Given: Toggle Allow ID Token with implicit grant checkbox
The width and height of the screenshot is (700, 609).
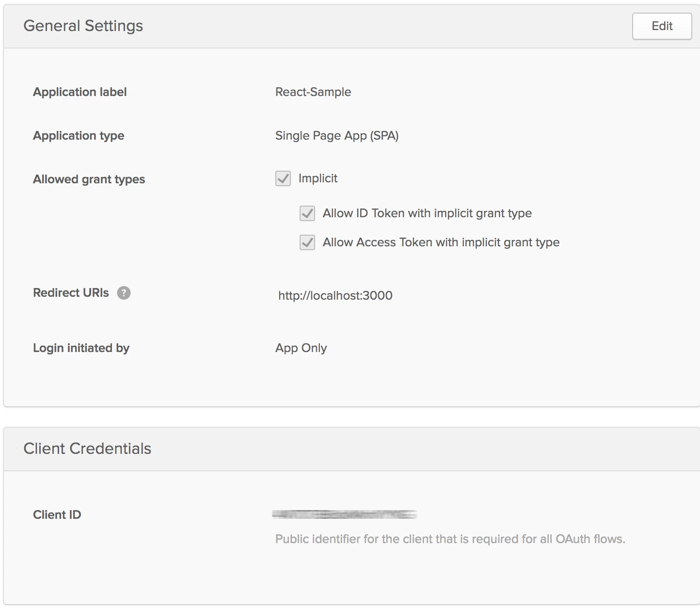Looking at the screenshot, I should click(x=307, y=213).
